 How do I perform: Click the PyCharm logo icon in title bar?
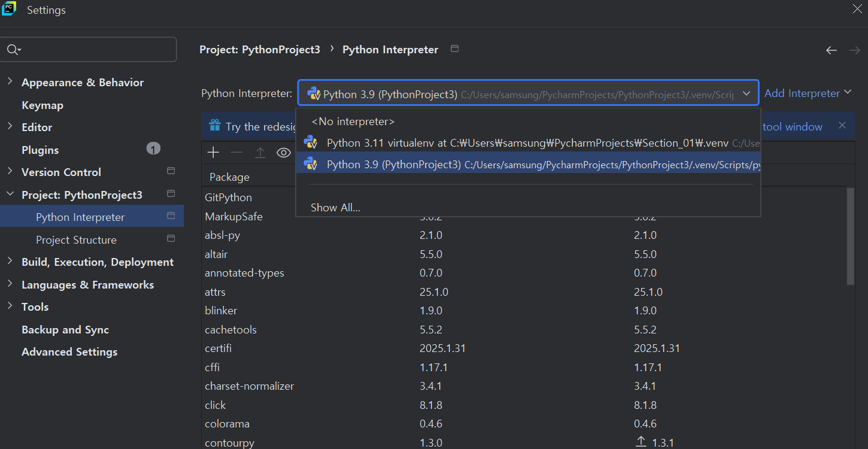[x=9, y=9]
